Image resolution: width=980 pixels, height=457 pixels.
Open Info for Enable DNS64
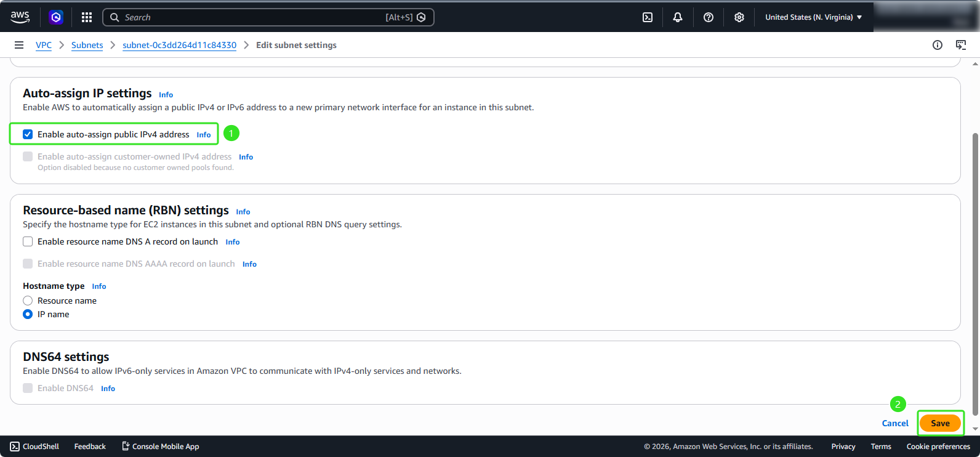tap(108, 389)
